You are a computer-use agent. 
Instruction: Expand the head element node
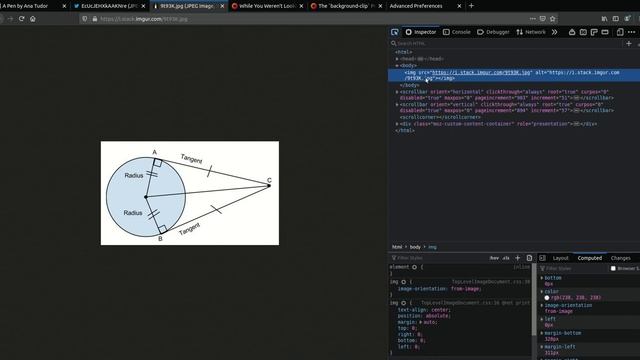(x=397, y=59)
